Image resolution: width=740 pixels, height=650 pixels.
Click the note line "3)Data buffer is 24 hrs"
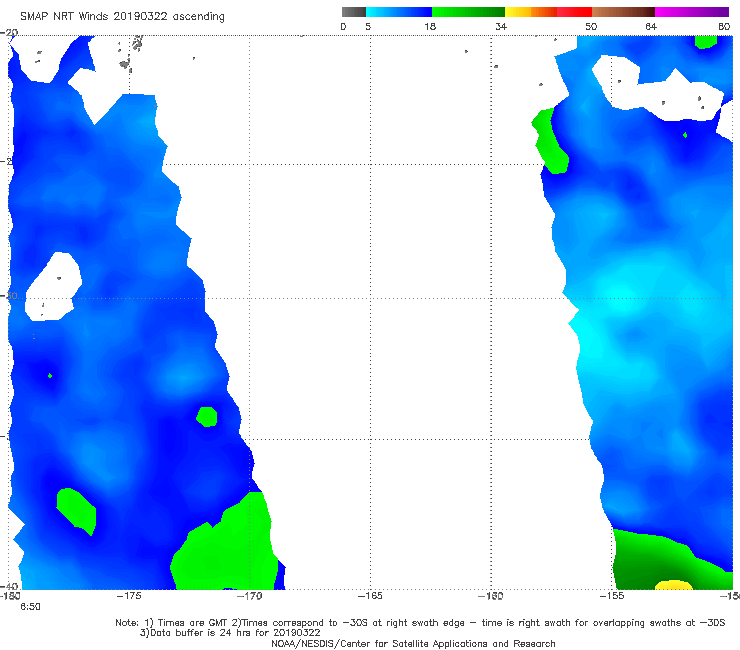230,633
